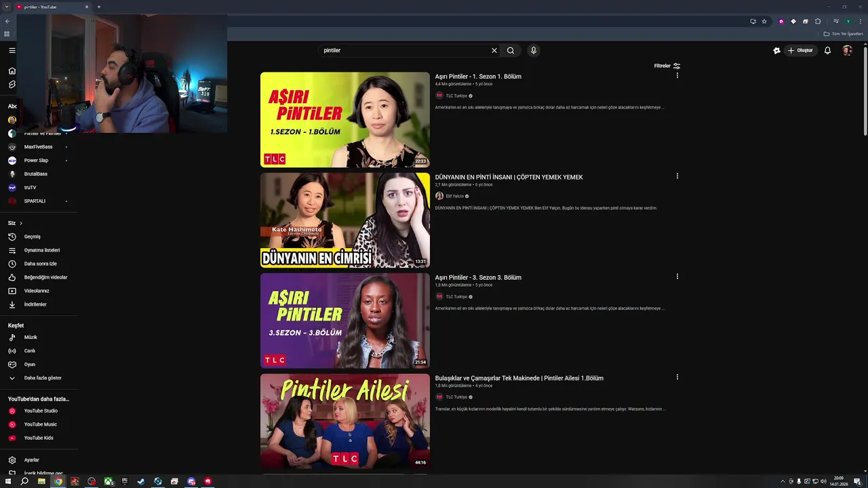Open the Windows Start menu
868x488 pixels.
[8, 481]
